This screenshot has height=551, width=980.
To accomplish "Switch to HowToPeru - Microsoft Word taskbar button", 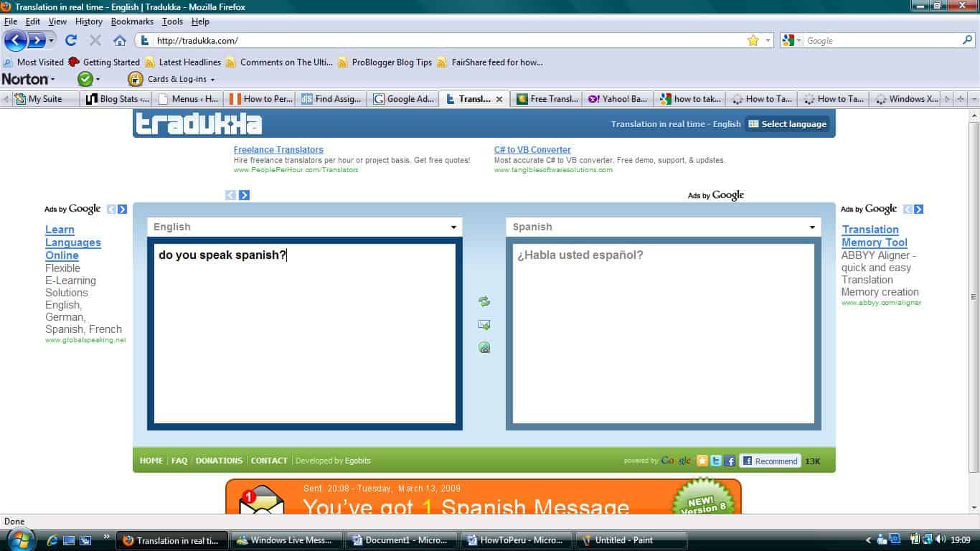I will pyautogui.click(x=517, y=540).
